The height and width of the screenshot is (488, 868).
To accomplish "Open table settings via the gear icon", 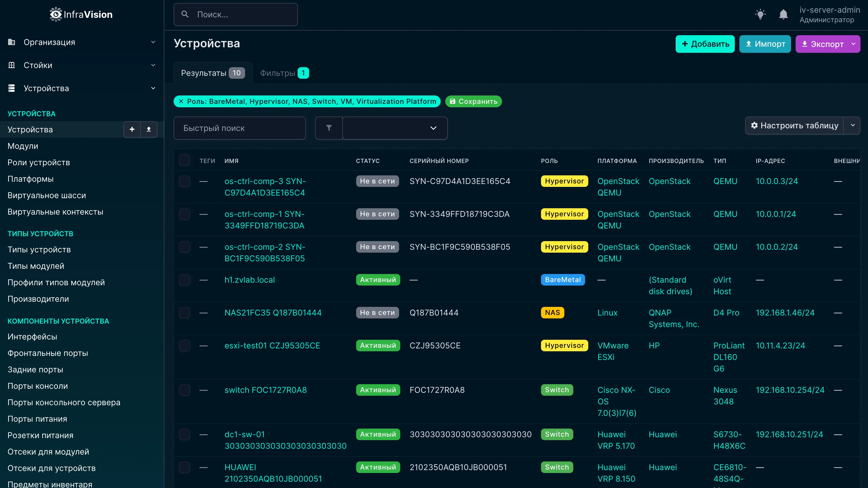I will 754,125.
